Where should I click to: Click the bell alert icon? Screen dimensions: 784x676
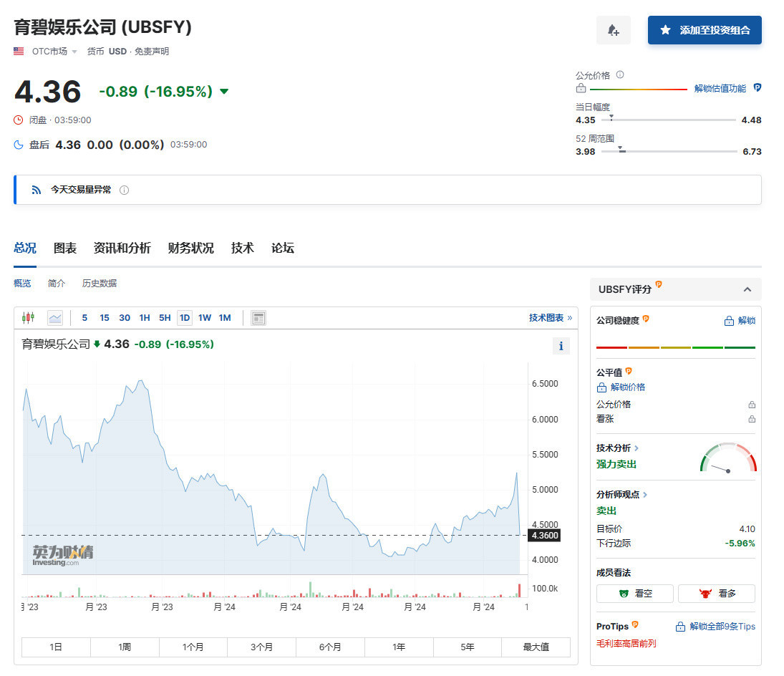coord(613,30)
